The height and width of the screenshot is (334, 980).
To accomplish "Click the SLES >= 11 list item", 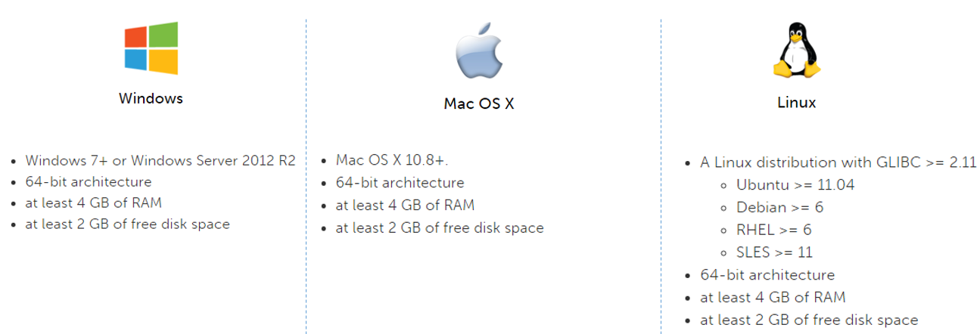I will (x=774, y=252).
